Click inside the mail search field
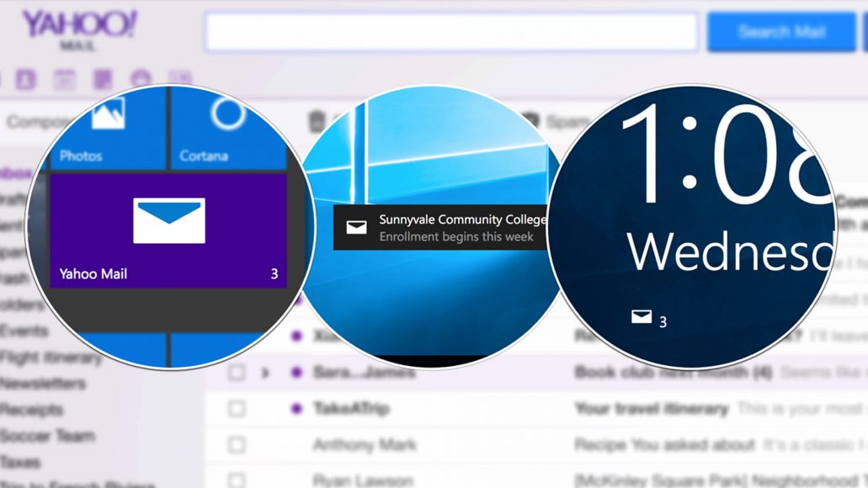This screenshot has width=868, height=488. [451, 31]
